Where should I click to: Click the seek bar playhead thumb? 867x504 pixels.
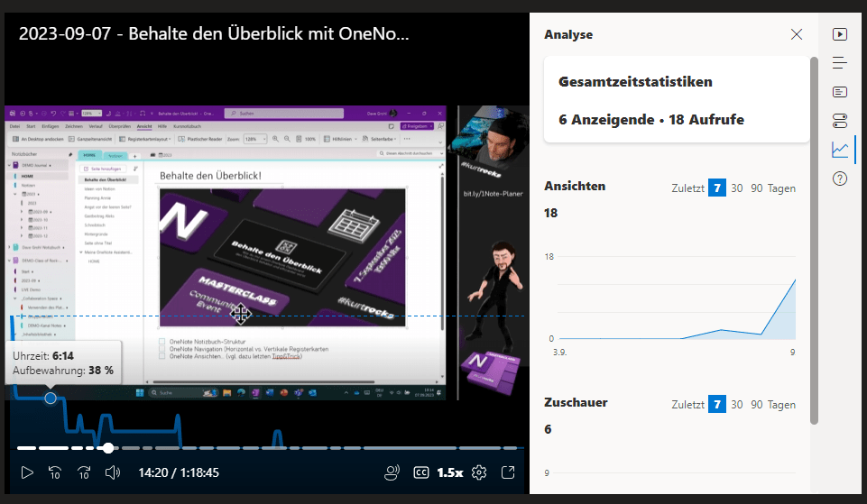(108, 447)
